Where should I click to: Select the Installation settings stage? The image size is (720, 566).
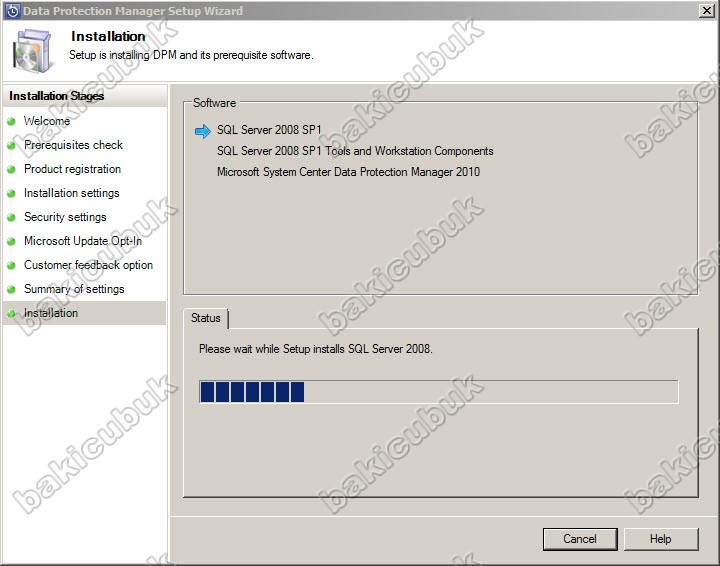(72, 193)
